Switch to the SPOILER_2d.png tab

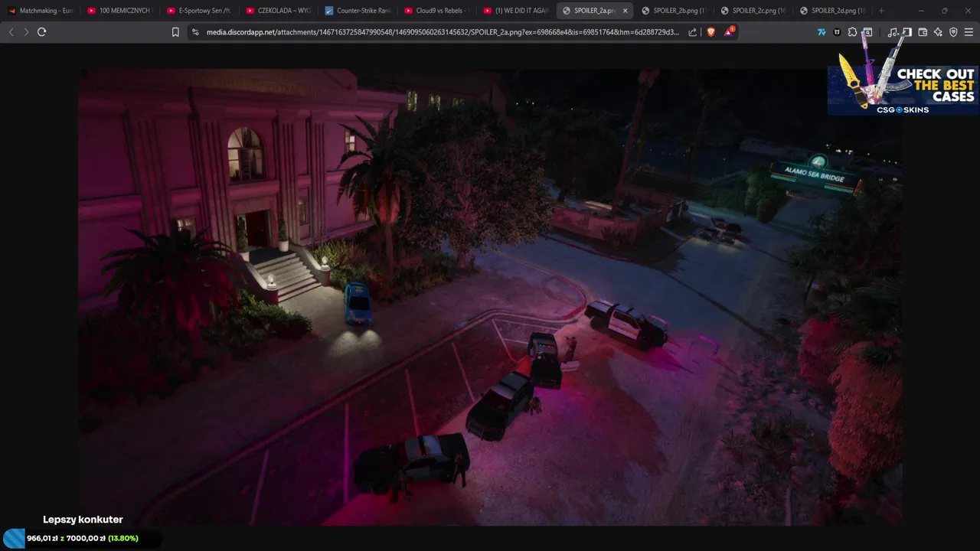832,11
